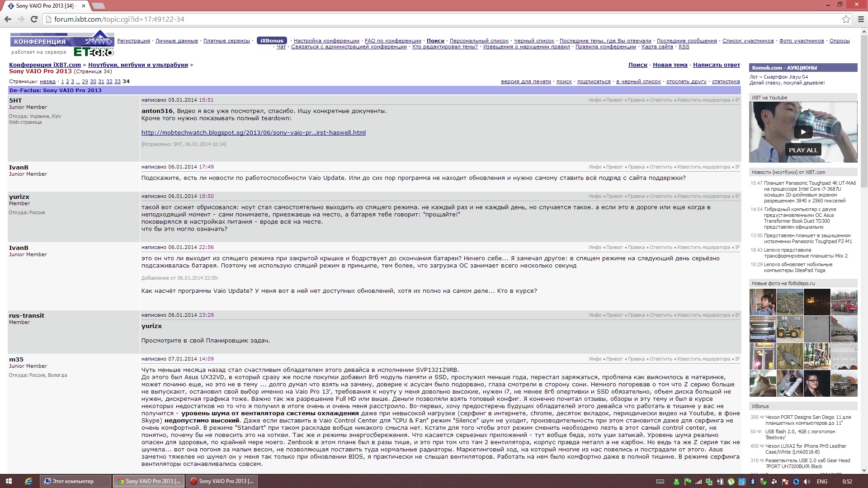This screenshot has width=868, height=488.
Task: Open the volume speaker tray icon
Action: [x=807, y=482]
